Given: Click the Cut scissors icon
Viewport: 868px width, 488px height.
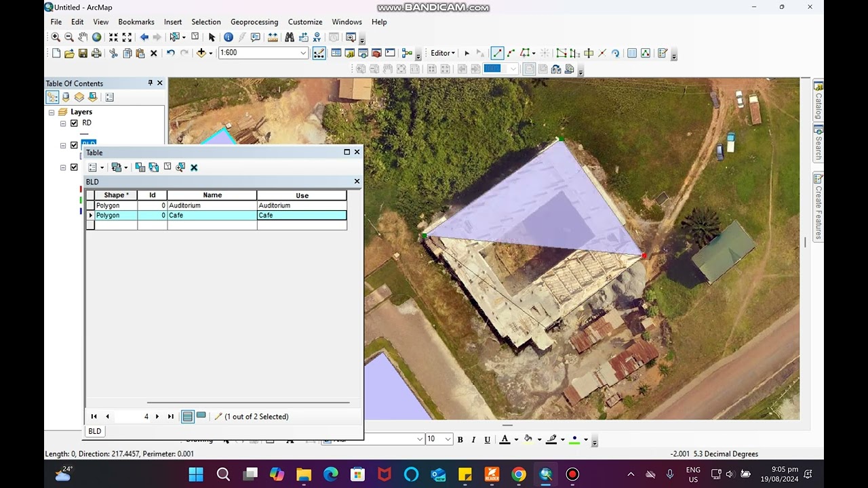Looking at the screenshot, I should 113,53.
